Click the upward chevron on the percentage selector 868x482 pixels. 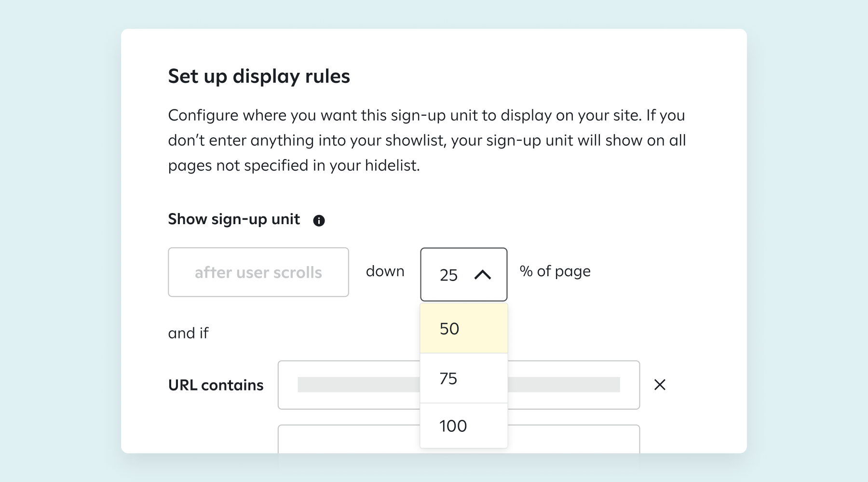pos(483,275)
